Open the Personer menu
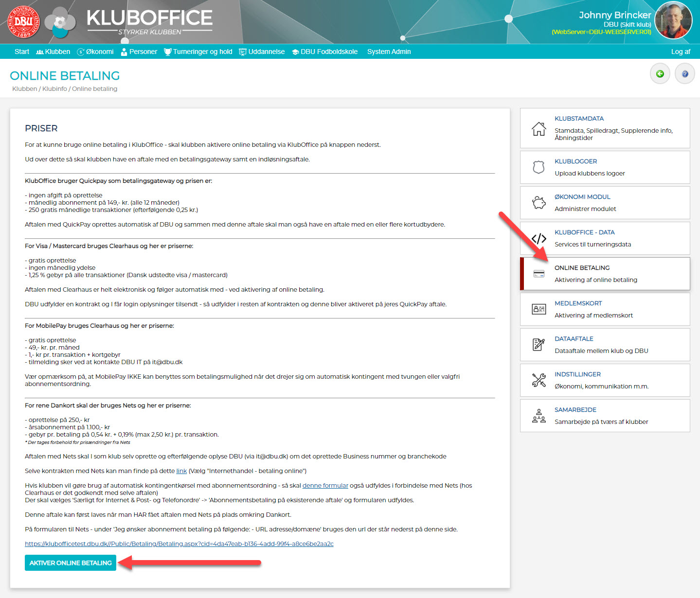Image resolution: width=700 pixels, height=598 pixels. click(139, 52)
